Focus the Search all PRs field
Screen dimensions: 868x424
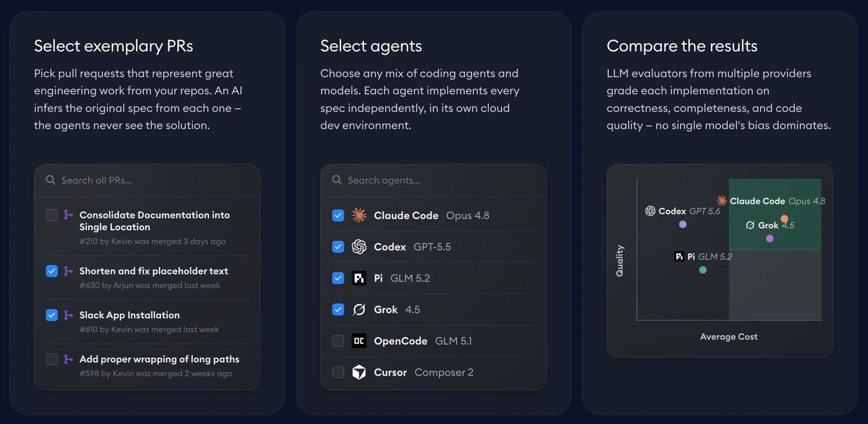coord(147,180)
